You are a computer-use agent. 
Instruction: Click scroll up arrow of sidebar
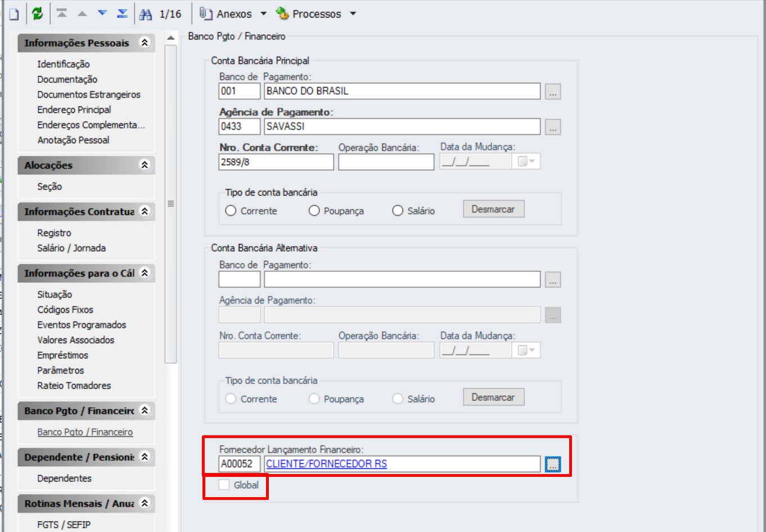pyautogui.click(x=171, y=38)
